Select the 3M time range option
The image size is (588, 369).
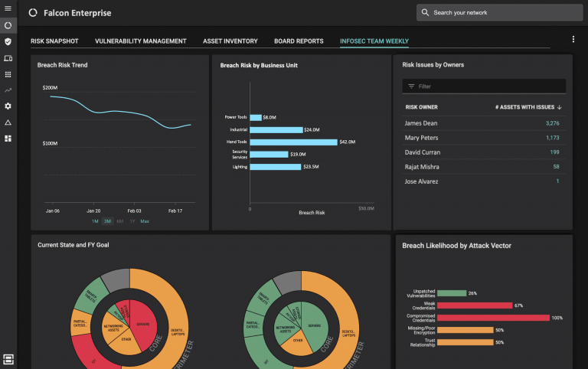point(107,221)
